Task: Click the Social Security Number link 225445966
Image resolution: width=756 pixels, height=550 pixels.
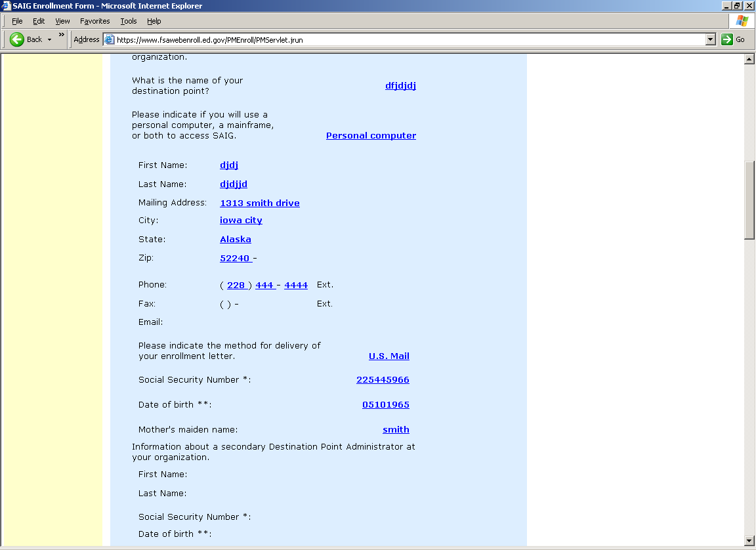Action: click(x=383, y=380)
